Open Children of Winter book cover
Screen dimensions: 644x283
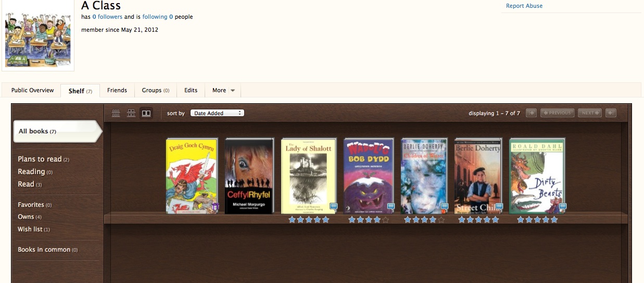pos(424,176)
